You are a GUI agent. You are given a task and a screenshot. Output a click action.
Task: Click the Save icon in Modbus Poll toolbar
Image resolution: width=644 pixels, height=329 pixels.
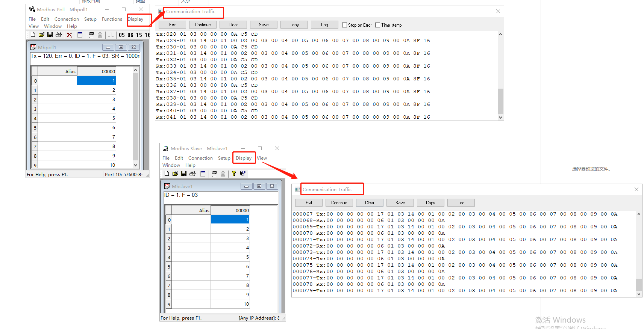[x=50, y=35]
